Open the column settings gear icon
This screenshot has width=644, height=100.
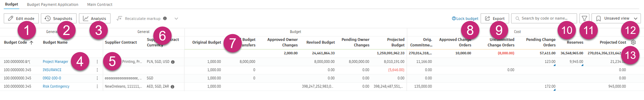[x=633, y=42]
